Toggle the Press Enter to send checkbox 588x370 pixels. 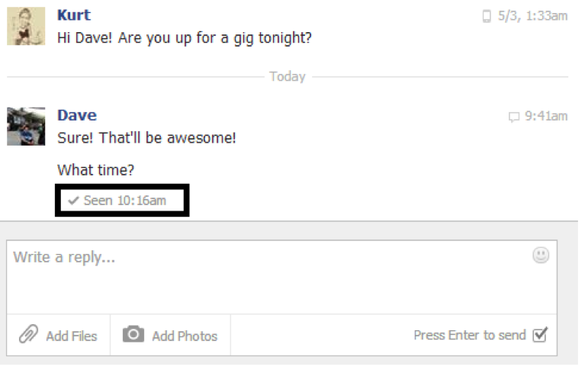540,334
